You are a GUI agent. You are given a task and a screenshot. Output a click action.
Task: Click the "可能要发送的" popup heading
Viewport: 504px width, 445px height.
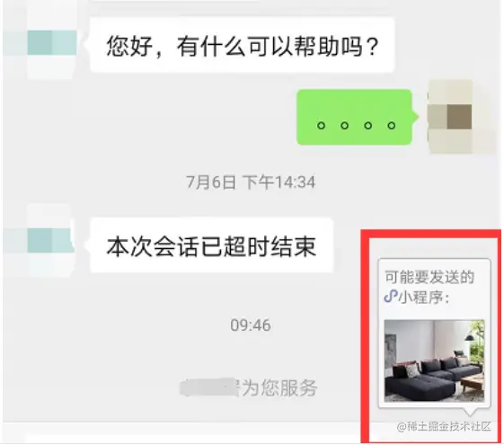coord(429,277)
